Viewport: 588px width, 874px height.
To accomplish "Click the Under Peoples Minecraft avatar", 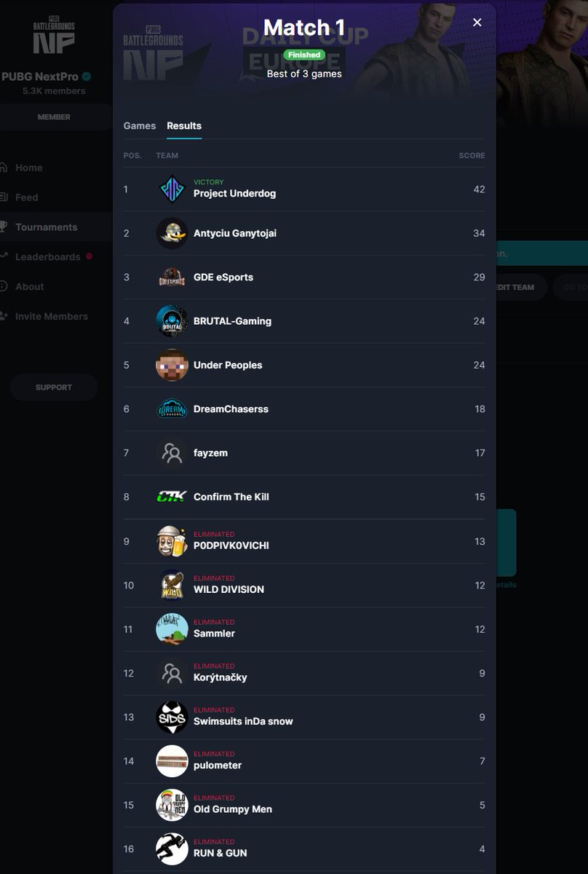I will (x=172, y=365).
